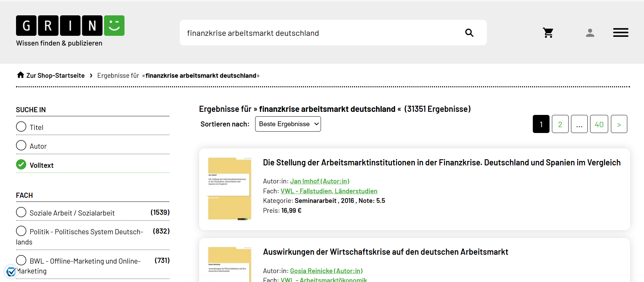This screenshot has width=644, height=282.
Task: Go to results page 2
Action: point(560,124)
